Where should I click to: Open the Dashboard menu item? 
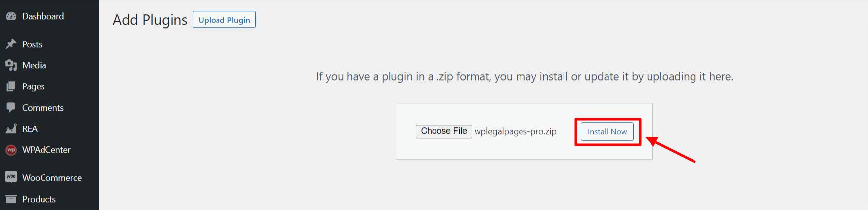(43, 16)
